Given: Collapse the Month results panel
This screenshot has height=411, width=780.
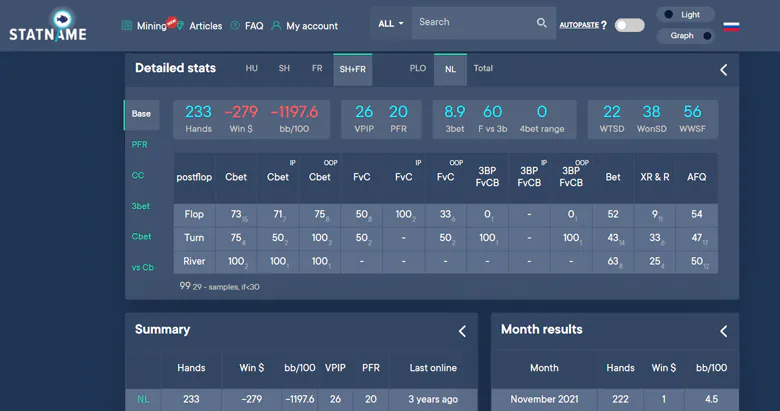Looking at the screenshot, I should (x=724, y=331).
